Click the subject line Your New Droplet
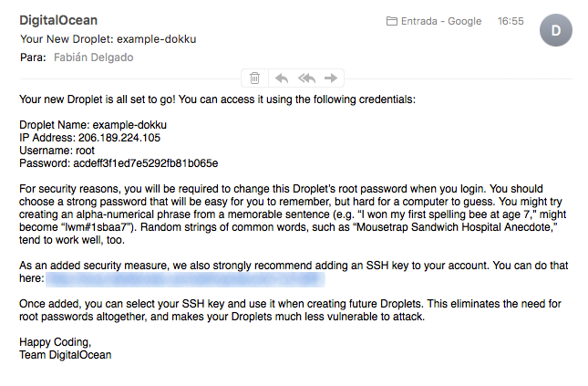 [x=108, y=39]
